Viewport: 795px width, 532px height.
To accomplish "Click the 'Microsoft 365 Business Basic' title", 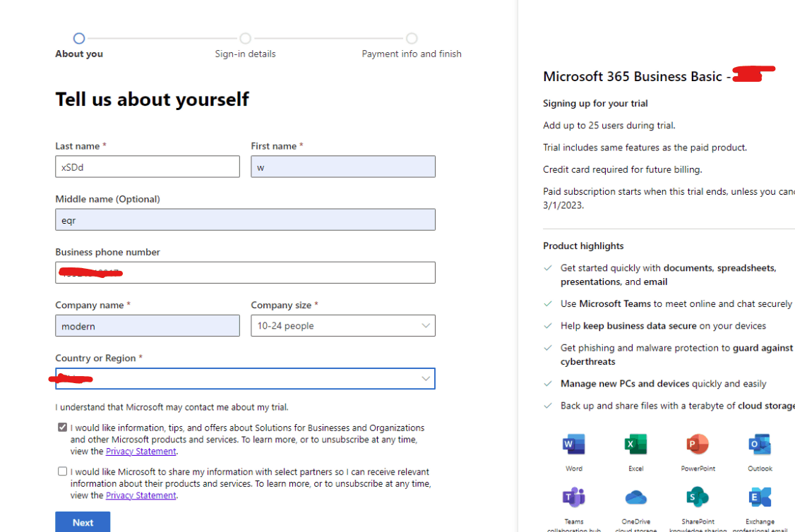I will [632, 76].
